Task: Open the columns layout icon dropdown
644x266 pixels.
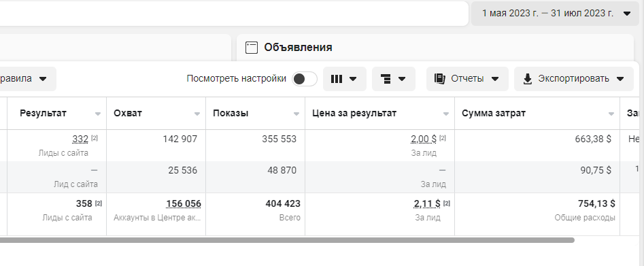Action: (x=337, y=79)
